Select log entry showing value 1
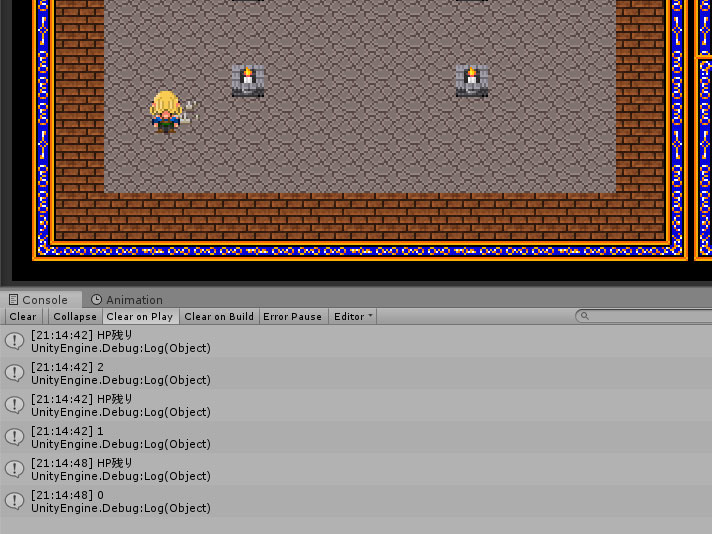The width and height of the screenshot is (712, 534). pyautogui.click(x=356, y=437)
